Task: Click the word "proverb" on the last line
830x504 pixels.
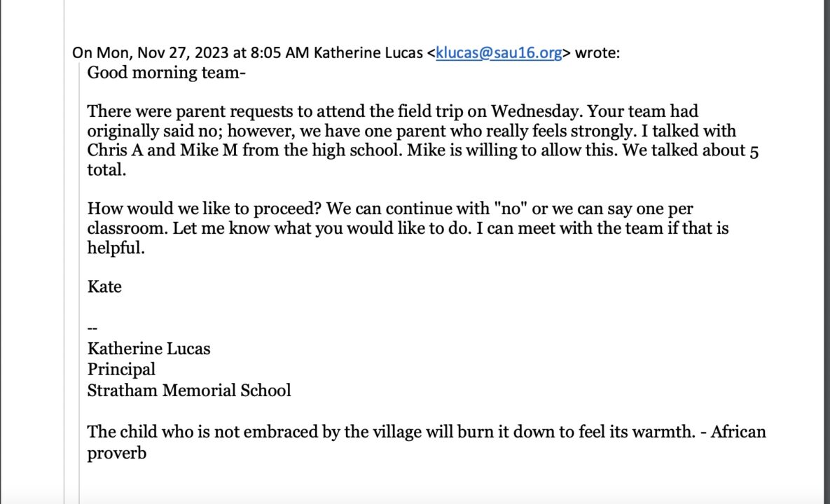Action: pos(117,453)
